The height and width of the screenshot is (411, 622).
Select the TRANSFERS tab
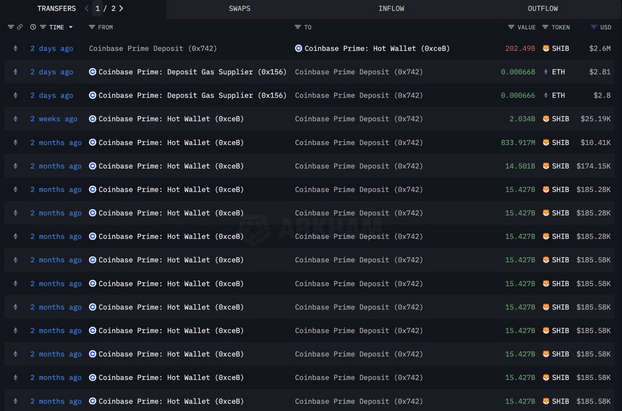point(56,9)
